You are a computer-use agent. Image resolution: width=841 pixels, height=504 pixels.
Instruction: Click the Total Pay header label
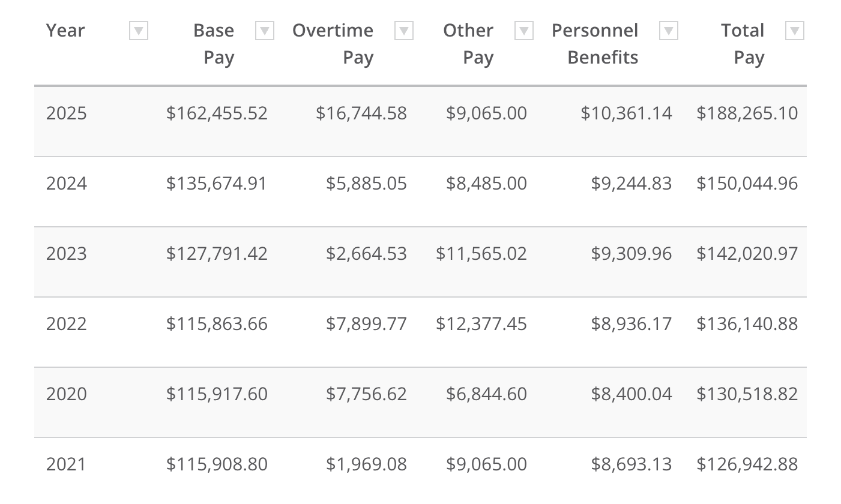pos(743,44)
